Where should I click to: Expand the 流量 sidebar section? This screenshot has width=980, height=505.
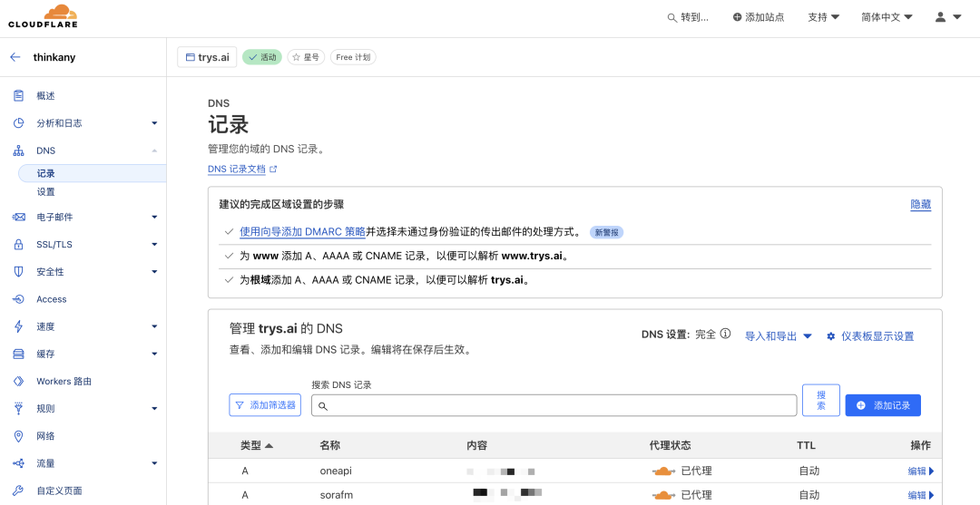pyautogui.click(x=154, y=463)
